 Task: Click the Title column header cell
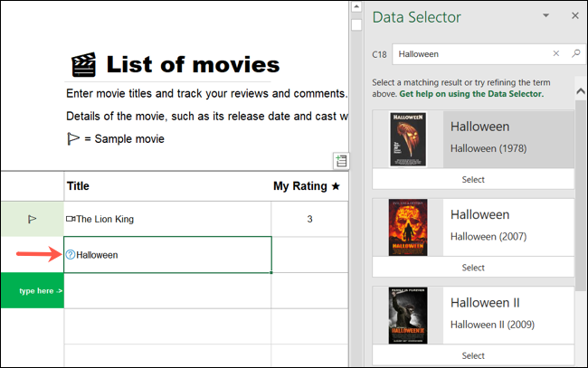click(x=167, y=186)
